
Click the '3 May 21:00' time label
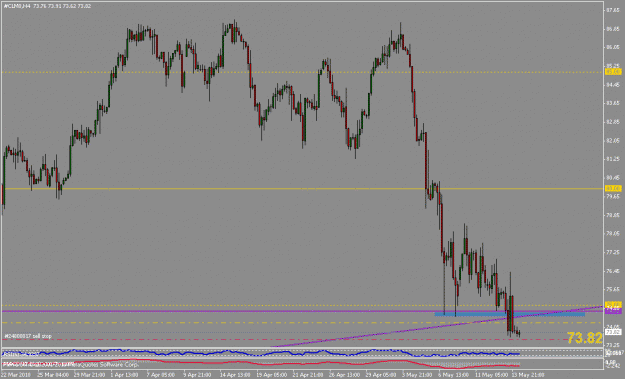[417, 375]
